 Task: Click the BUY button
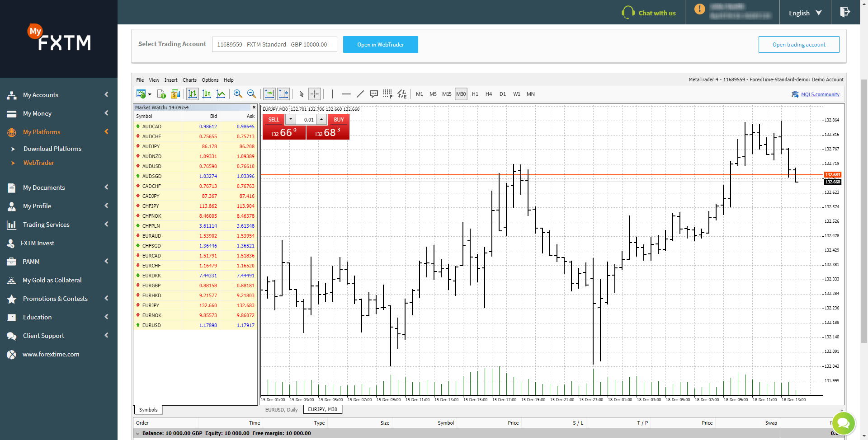click(x=339, y=120)
